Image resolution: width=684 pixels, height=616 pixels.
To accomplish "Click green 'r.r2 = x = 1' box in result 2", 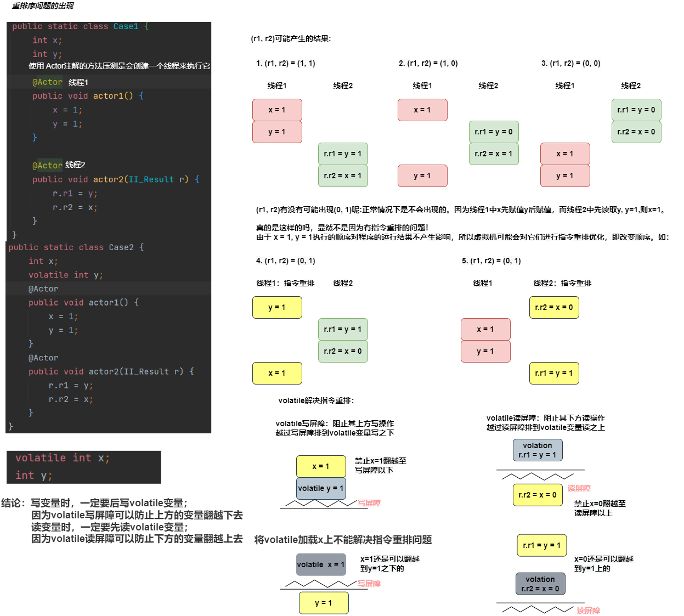I will [x=494, y=154].
